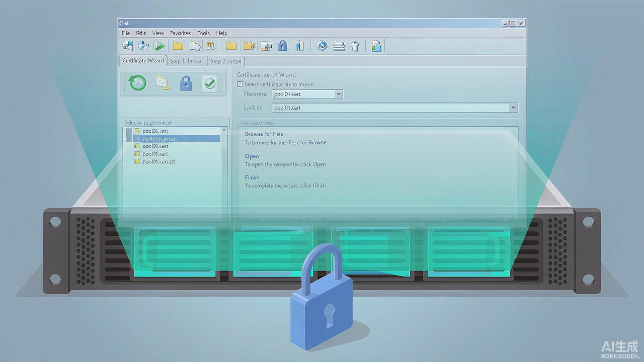Screen dimensions: 644x362
Task: Select the round blue play-disc toolbar icon
Action: (x=322, y=46)
